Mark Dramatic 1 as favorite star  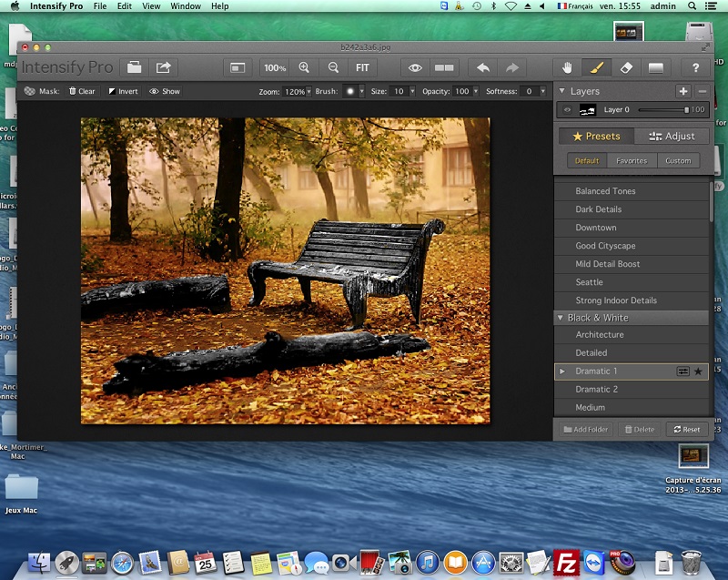click(x=698, y=371)
